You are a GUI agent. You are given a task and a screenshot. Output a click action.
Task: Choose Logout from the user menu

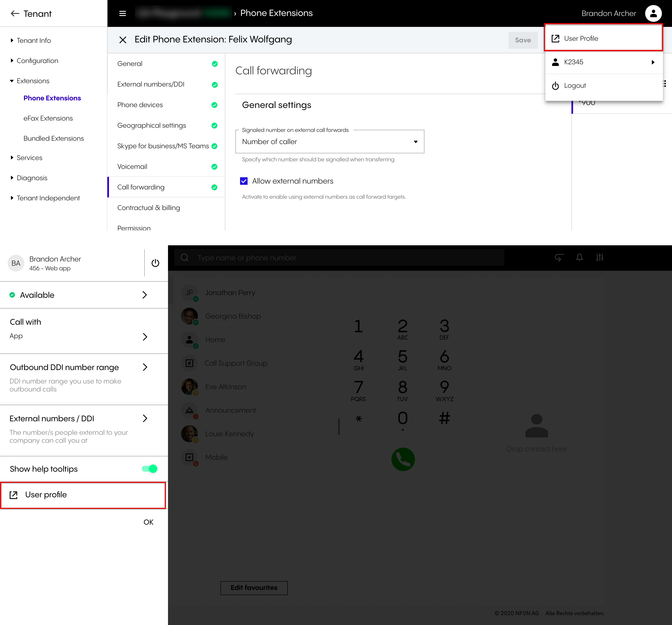point(575,85)
